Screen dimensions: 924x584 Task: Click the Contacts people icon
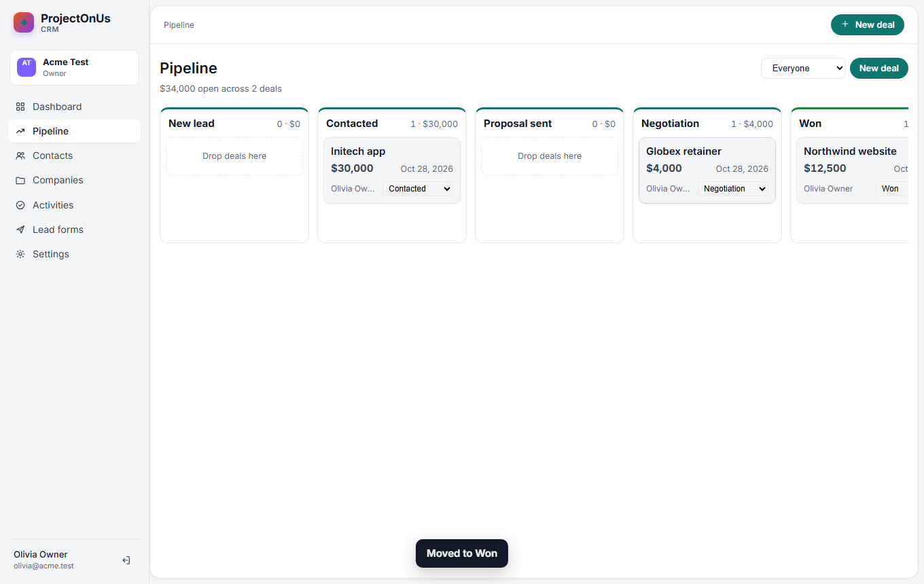[20, 156]
